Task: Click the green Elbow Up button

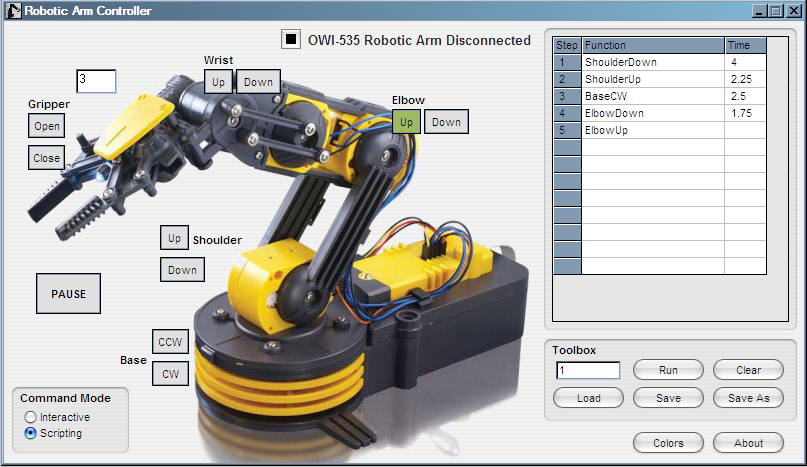Action: coord(406,122)
